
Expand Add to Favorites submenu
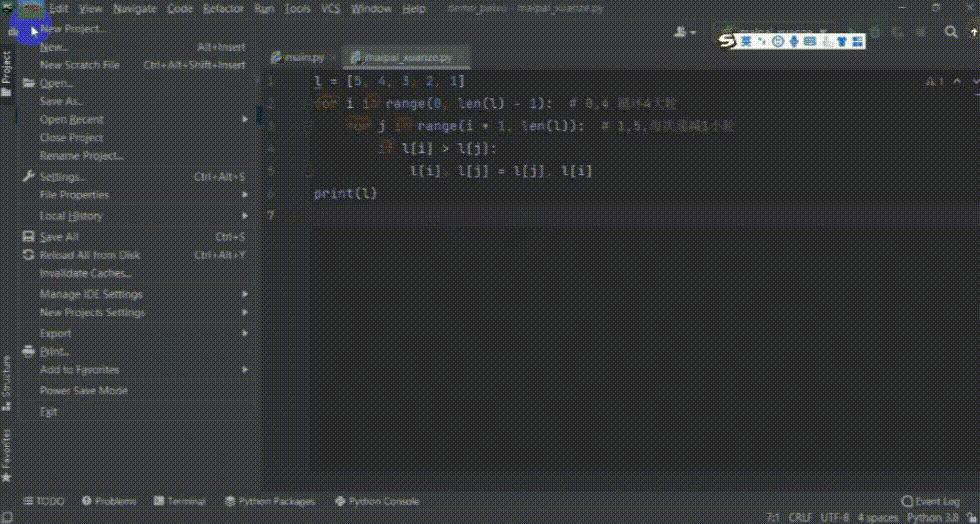79,370
